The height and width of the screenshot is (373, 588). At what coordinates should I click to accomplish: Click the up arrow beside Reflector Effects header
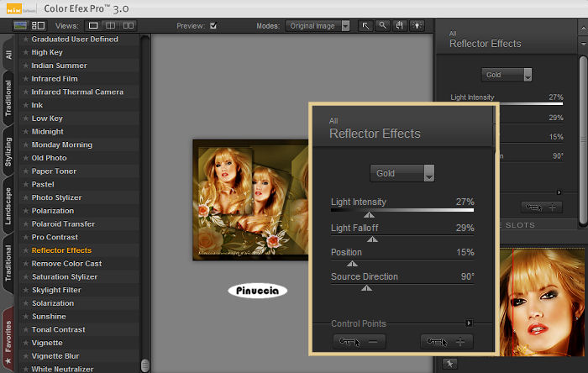pyautogui.click(x=584, y=29)
